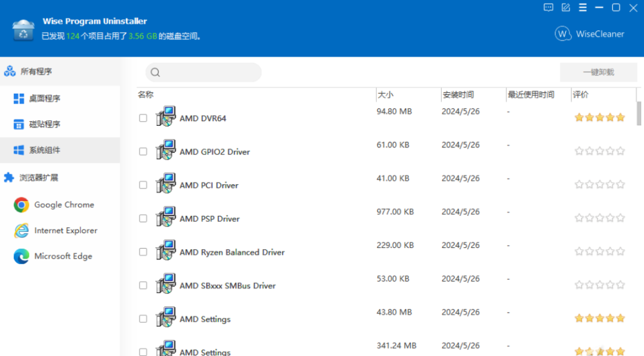This screenshot has height=356, width=644.
Task: Click the 系统组件 Windows logo icon
Action: pyautogui.click(x=18, y=150)
